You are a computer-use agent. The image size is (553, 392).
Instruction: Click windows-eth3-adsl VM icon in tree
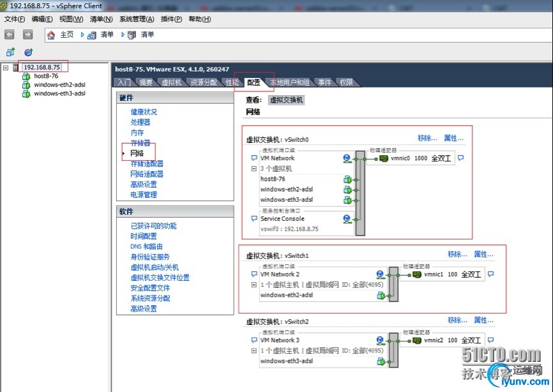[x=26, y=94]
